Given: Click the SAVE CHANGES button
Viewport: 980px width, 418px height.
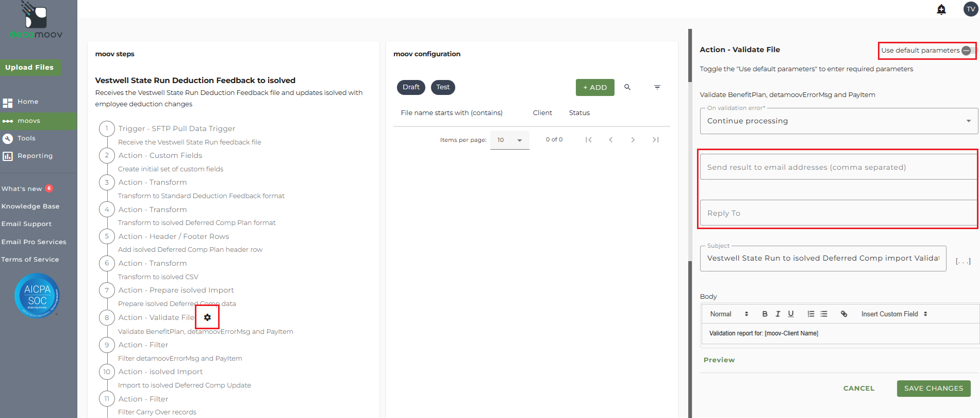Looking at the screenshot, I should tap(934, 389).
